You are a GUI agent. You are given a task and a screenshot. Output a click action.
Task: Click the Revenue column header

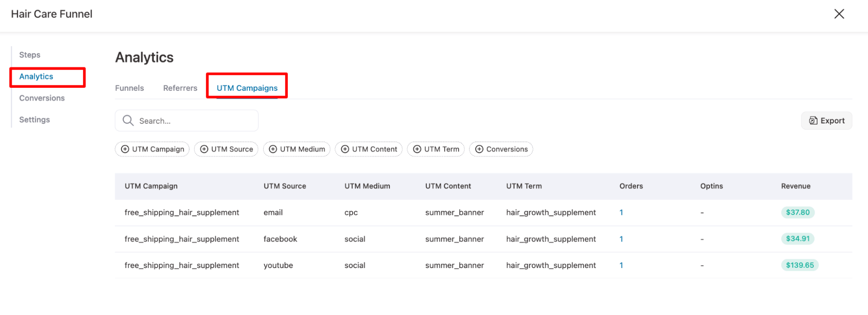pos(796,186)
